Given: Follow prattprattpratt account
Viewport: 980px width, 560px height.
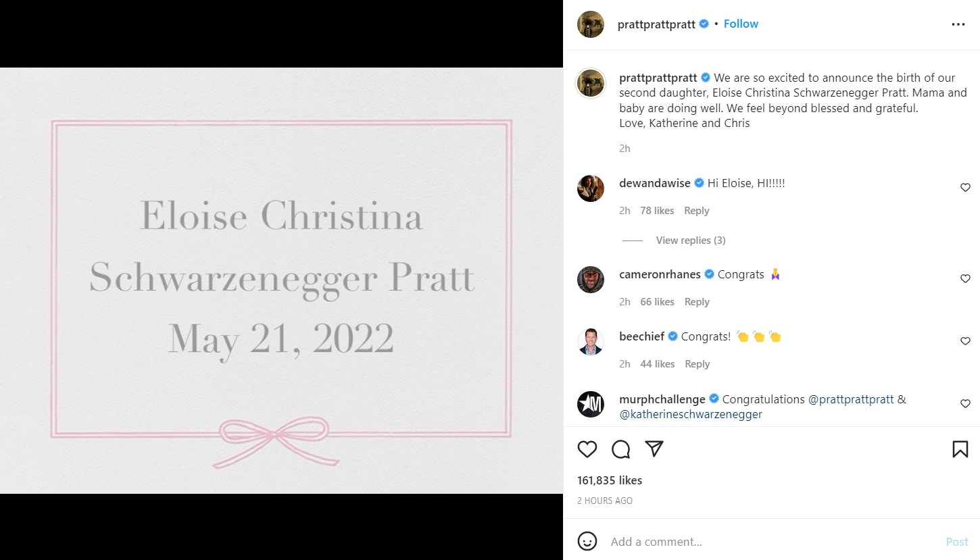Looking at the screenshot, I should (741, 24).
